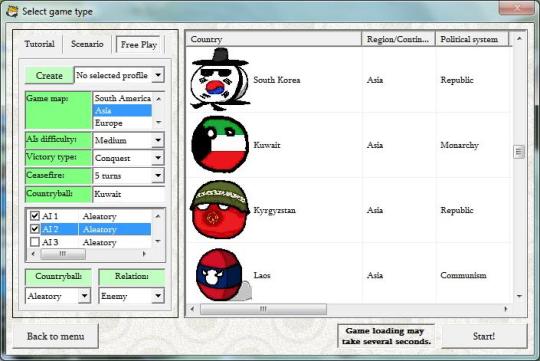Select the Free Play tab
Viewport: 540px width, 361px height.
139,44
